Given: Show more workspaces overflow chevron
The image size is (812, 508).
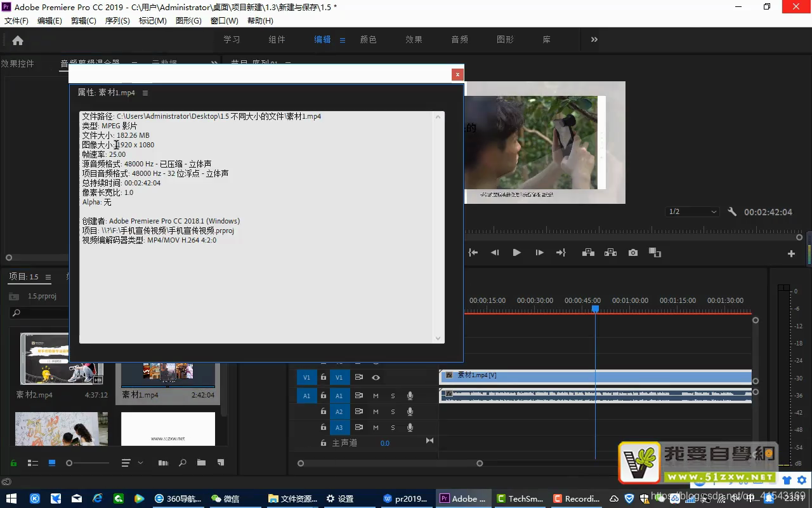Looking at the screenshot, I should click(x=594, y=39).
